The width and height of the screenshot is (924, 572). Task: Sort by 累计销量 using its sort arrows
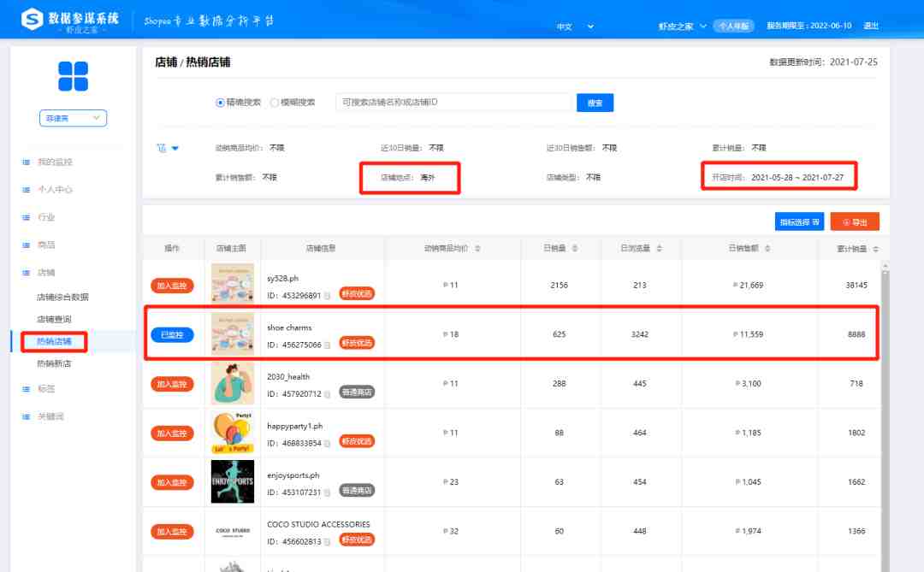876,249
